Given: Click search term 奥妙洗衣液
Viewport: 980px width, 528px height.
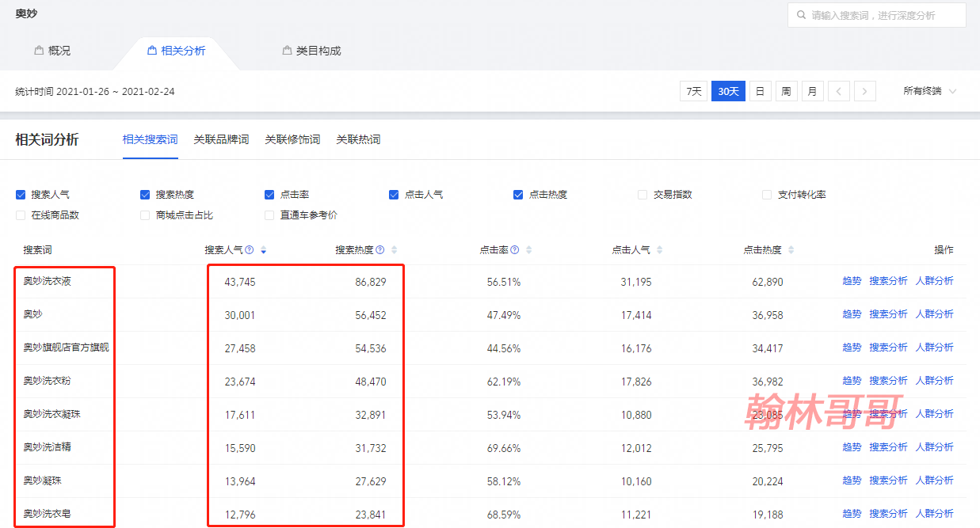Looking at the screenshot, I should [x=47, y=281].
